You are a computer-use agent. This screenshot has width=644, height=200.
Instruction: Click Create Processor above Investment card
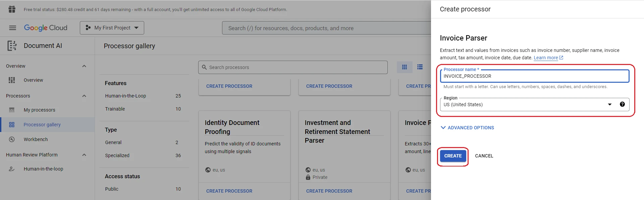pos(329,86)
